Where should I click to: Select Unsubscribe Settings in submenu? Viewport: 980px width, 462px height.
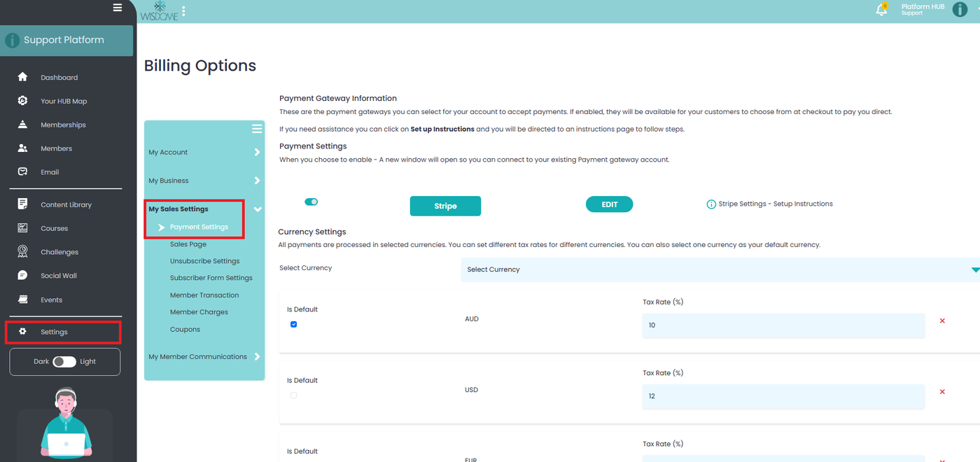(x=204, y=261)
